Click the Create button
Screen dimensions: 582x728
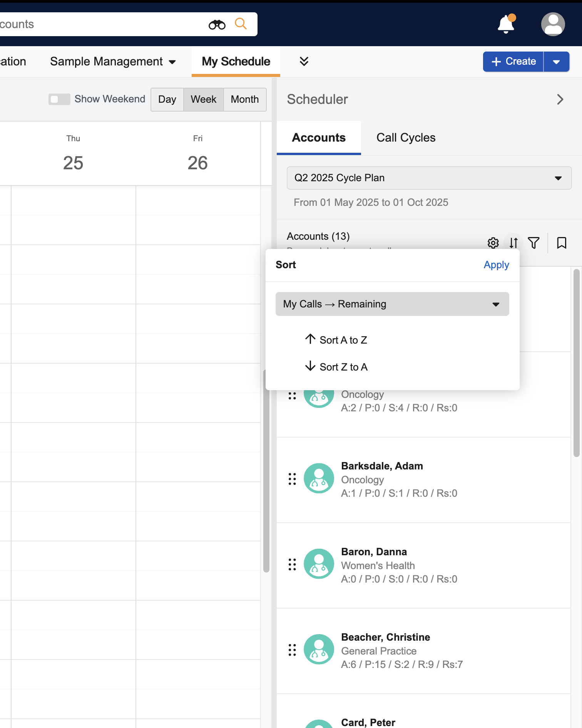pyautogui.click(x=513, y=62)
